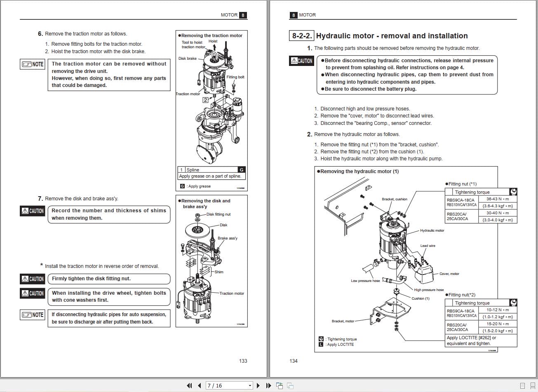
Task: Click the 'Low pressure hose' label
Action: [365, 281]
